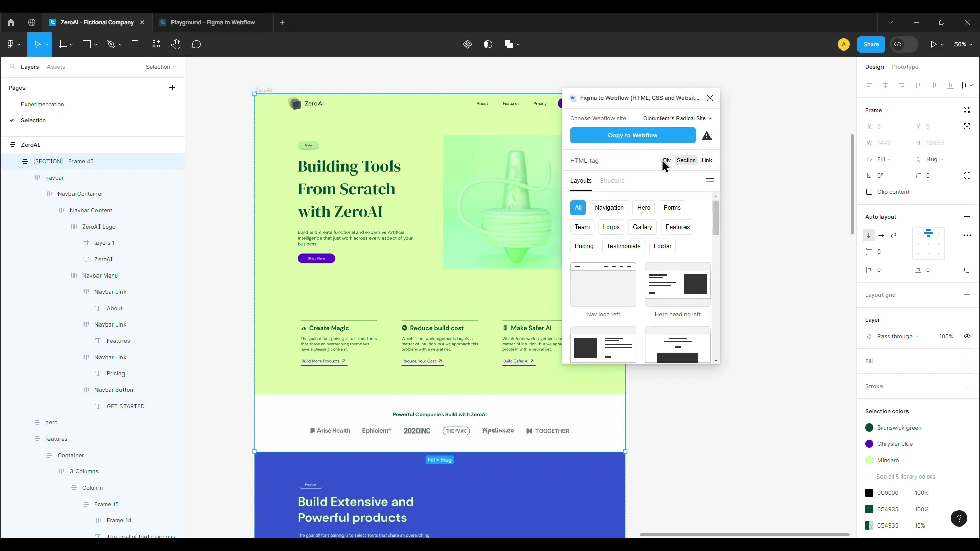This screenshot has height=551, width=980.
Task: Open the Resources components tool
Action: pos(156,44)
